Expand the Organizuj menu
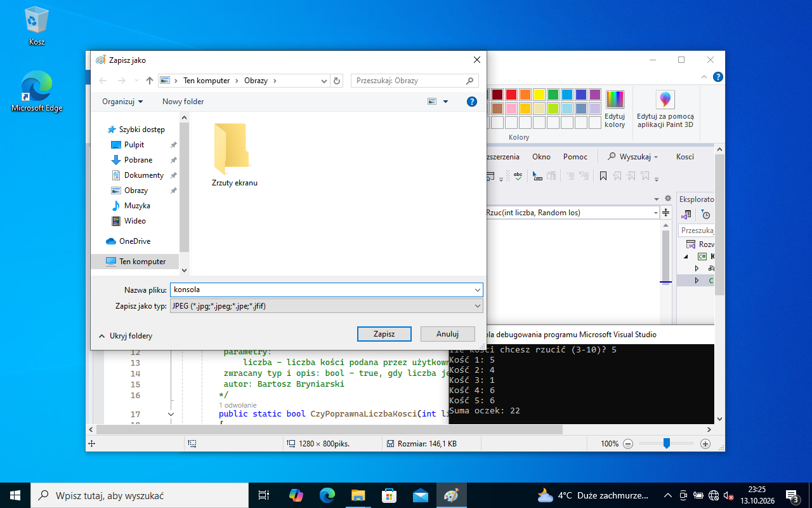The width and height of the screenshot is (812, 508). pos(122,102)
